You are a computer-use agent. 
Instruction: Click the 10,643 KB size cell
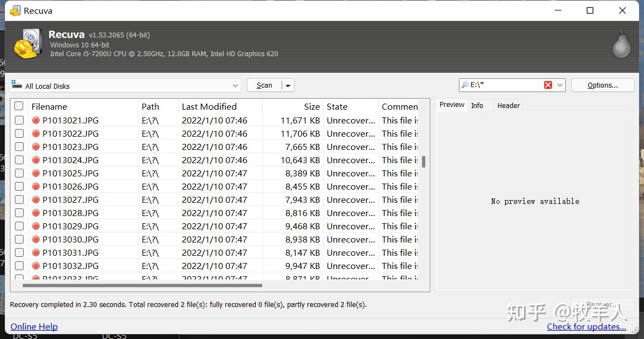[x=300, y=160]
